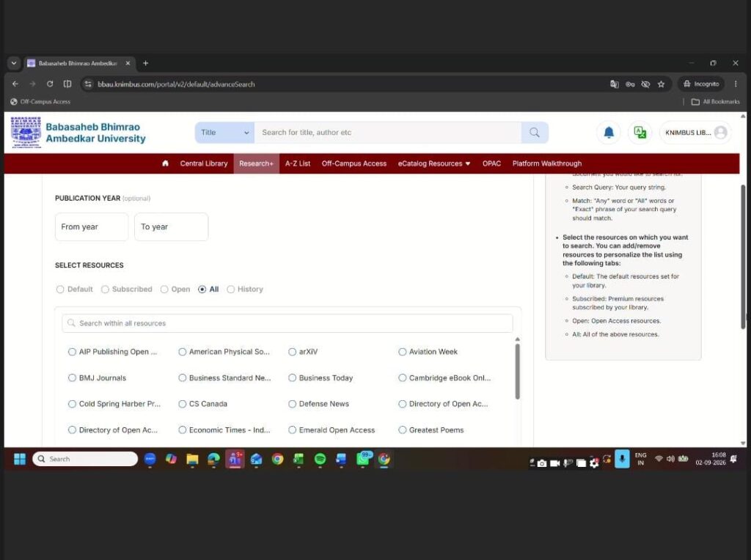This screenshot has width=751, height=560.
Task: Tick the Business Today resource option
Action: click(292, 377)
